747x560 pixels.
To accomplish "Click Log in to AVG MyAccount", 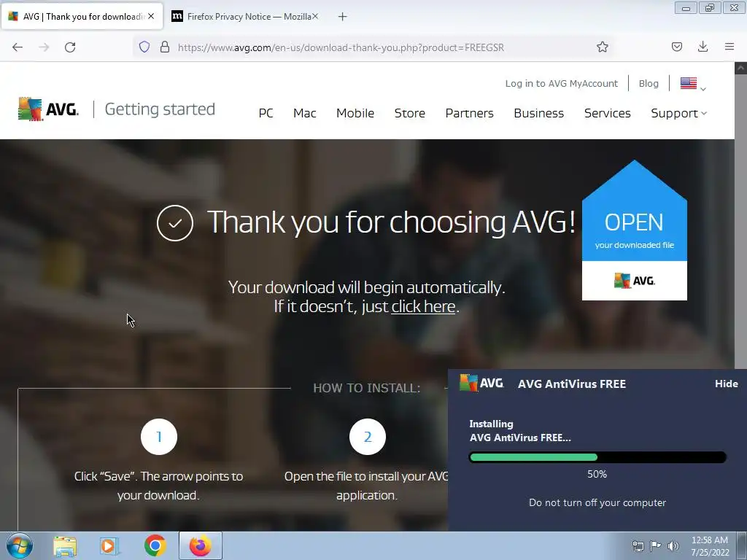I will 561,83.
